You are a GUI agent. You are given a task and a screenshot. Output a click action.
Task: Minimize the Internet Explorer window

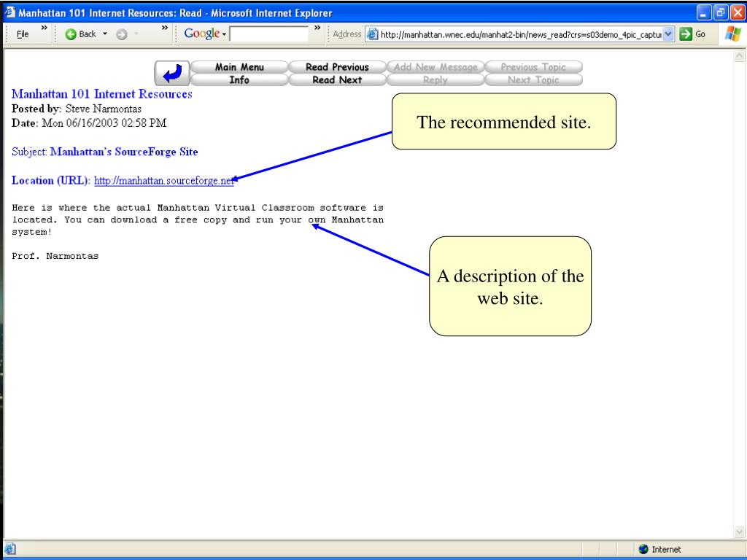(x=704, y=12)
